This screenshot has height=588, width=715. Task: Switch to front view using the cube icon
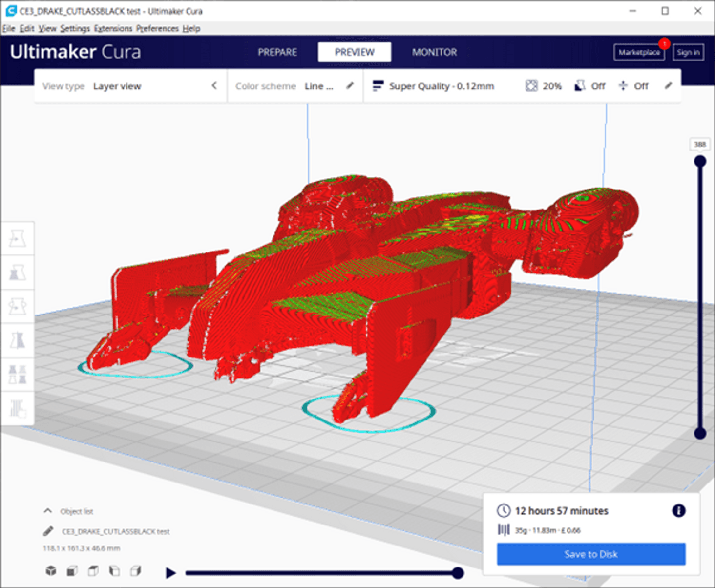coord(71,570)
